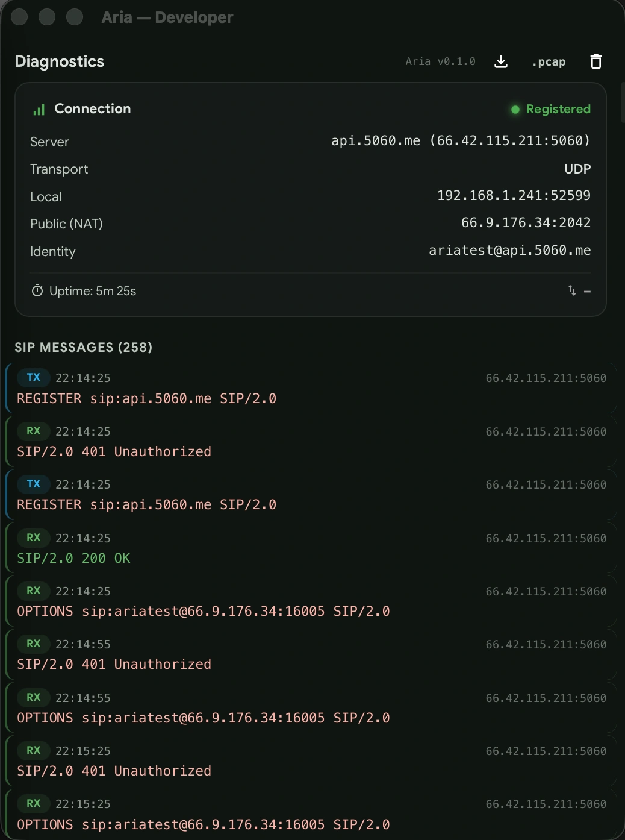625x840 pixels.
Task: Click the .pcap export button
Action: pyautogui.click(x=549, y=61)
